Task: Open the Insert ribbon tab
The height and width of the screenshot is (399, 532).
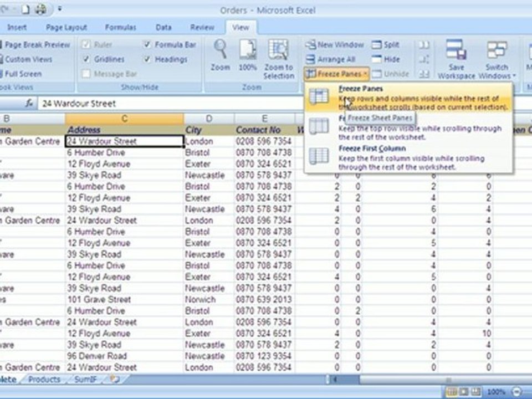Action: pos(17,27)
